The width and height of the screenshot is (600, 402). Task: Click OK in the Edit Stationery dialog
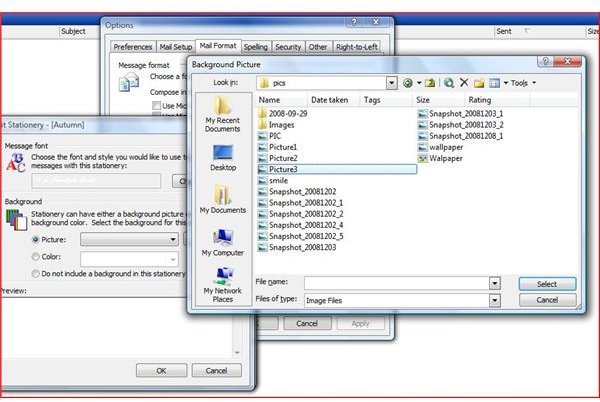pos(161,370)
